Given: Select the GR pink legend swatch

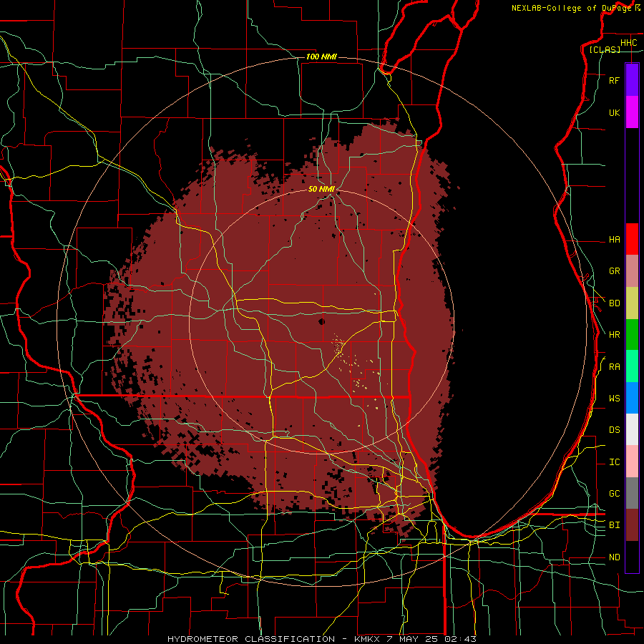Looking at the screenshot, I should coord(632,271).
